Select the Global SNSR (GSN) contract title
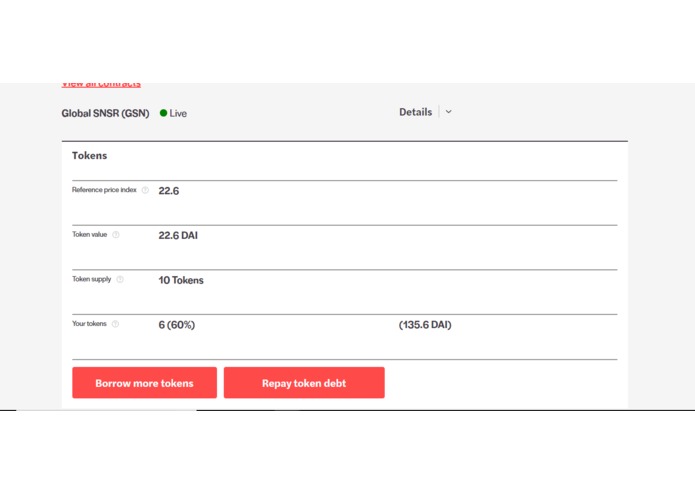Viewport: 695px width, 494px height. tap(105, 113)
